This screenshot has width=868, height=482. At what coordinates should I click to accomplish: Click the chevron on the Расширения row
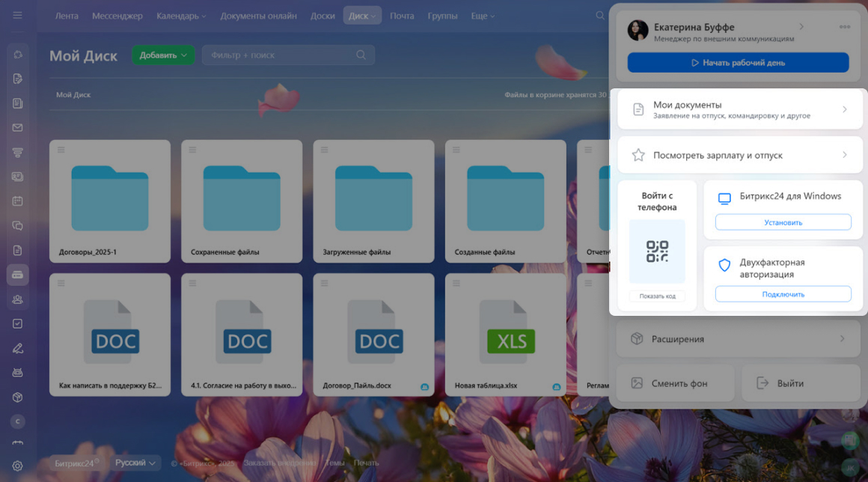pyautogui.click(x=843, y=339)
